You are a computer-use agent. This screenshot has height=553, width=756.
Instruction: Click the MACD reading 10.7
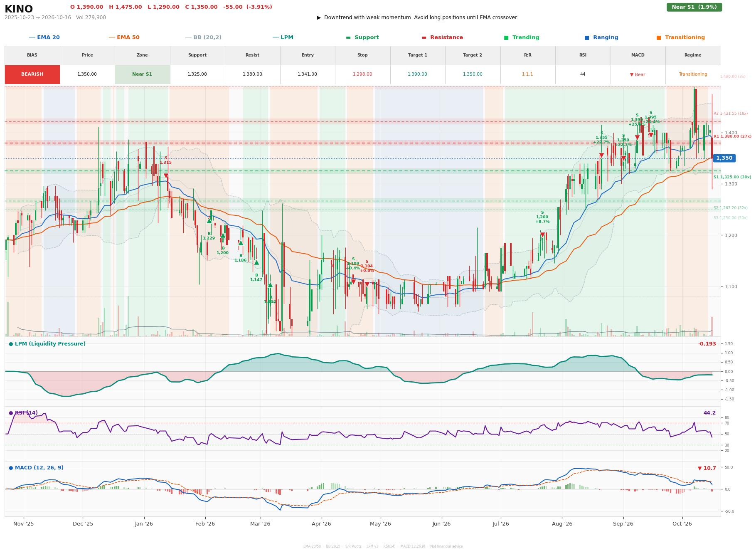[707, 468]
